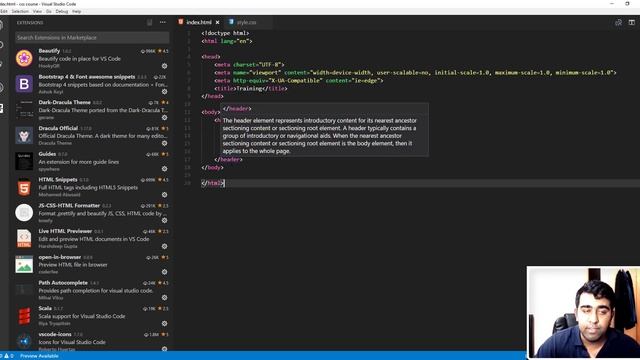The width and height of the screenshot is (640, 360).
Task: Open the Beautify extension title
Action: 49,51
